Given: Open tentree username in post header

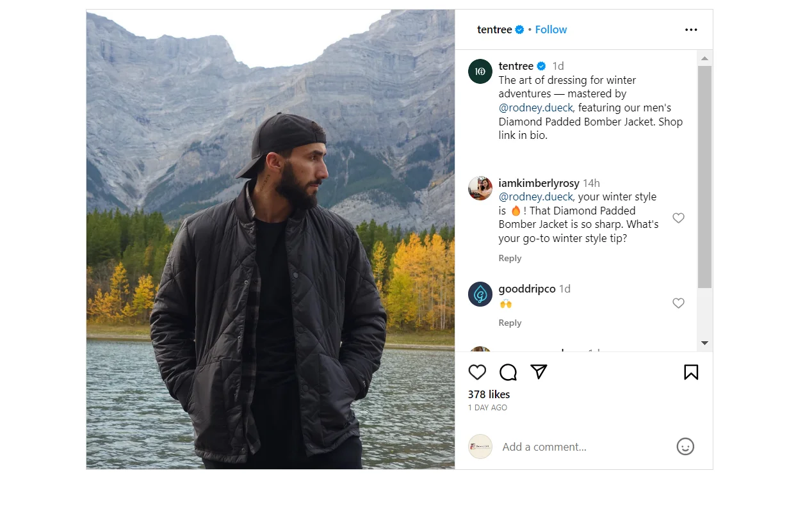Looking at the screenshot, I should [x=494, y=29].
